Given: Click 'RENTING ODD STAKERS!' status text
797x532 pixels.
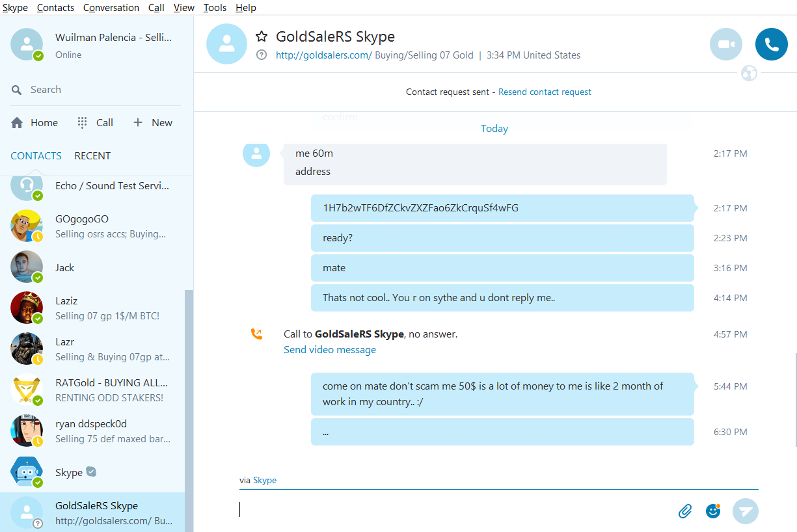Looking at the screenshot, I should click(109, 398).
